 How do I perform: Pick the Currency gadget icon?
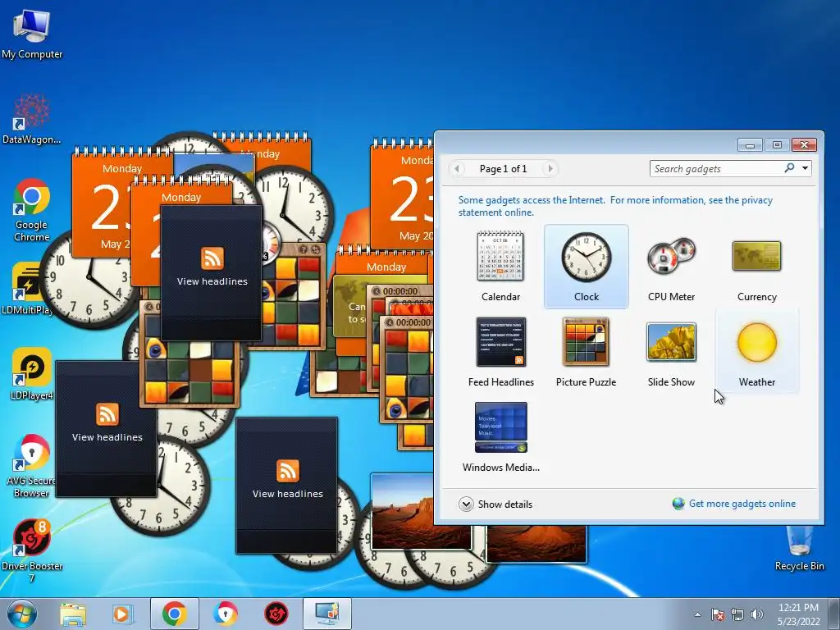click(756, 256)
